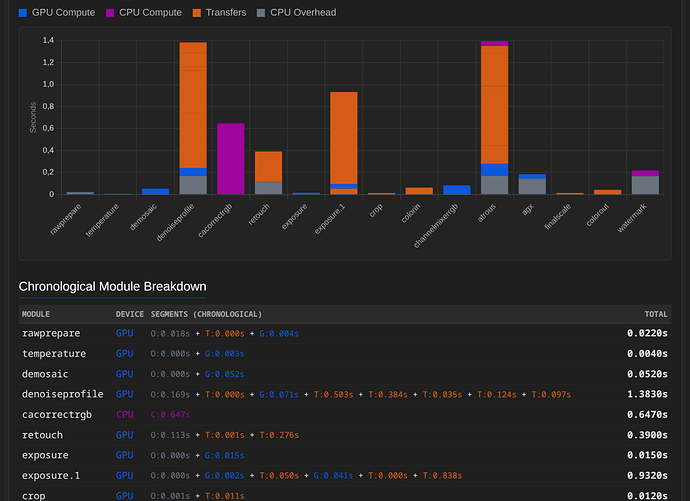
Task: Select denoiseprofile's total of 1.3830s
Action: pyautogui.click(x=647, y=394)
